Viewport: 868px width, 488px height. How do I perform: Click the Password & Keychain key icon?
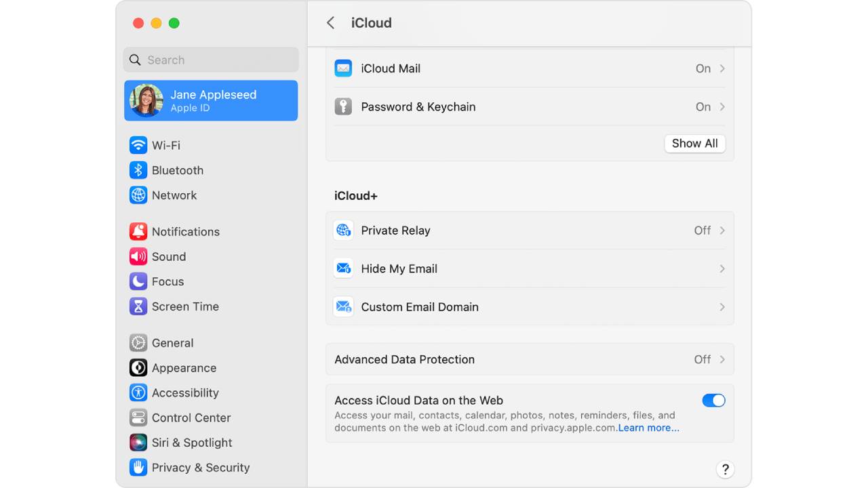coord(343,106)
